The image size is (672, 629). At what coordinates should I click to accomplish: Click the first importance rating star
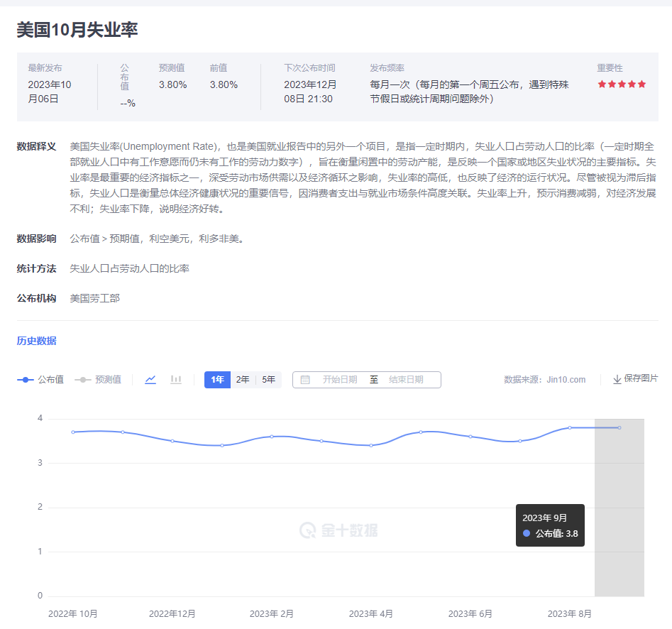pos(602,83)
